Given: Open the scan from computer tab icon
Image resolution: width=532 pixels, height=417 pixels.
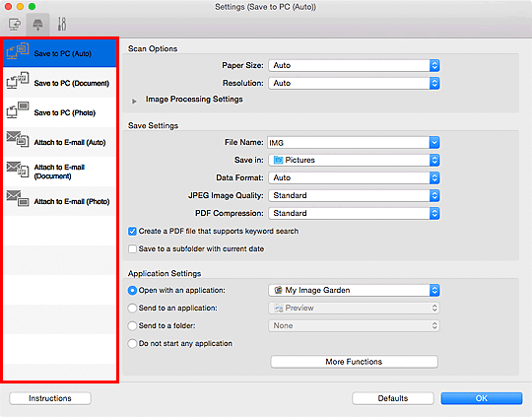Looking at the screenshot, I should 14,25.
